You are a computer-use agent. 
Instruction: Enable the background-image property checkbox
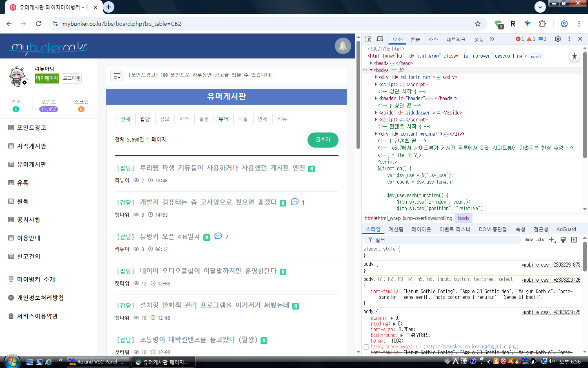[x=366, y=347]
